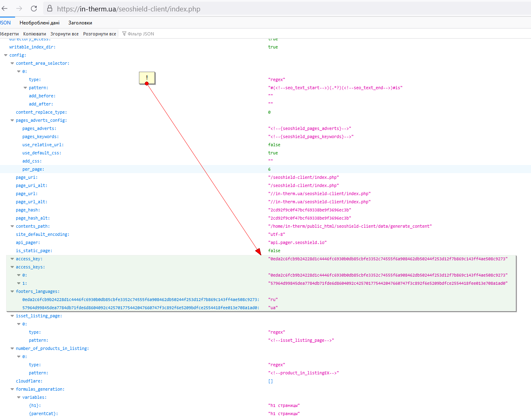This screenshot has height=420, width=531.
Task: Collapse the footers_languages node arrow
Action: (x=12, y=292)
